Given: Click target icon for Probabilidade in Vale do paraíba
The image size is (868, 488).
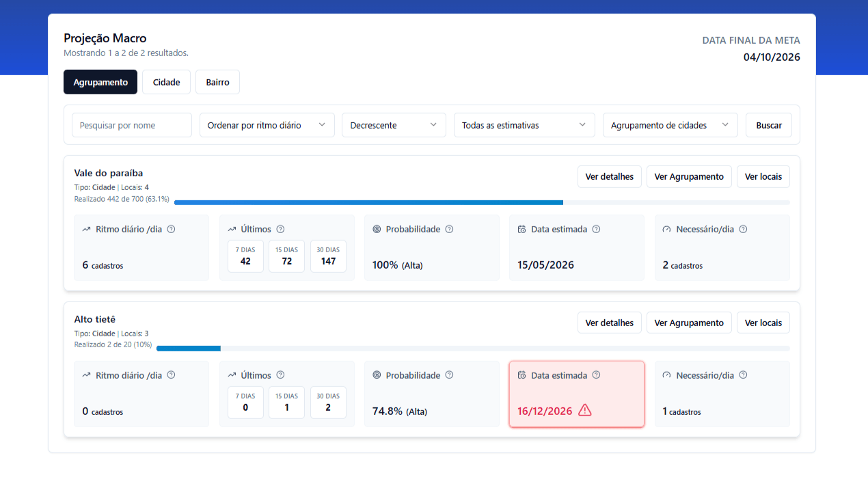Looking at the screenshot, I should [x=377, y=229].
